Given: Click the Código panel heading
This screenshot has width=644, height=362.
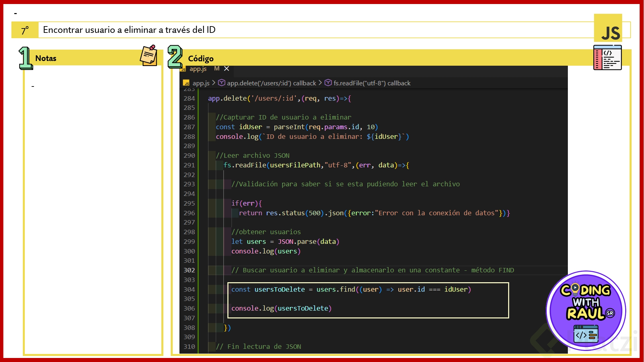Looking at the screenshot, I should [201, 59].
